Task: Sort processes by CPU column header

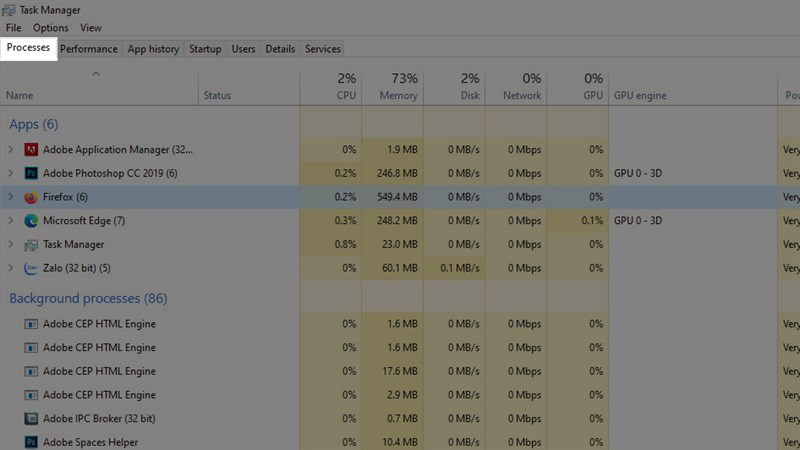Action: point(331,87)
